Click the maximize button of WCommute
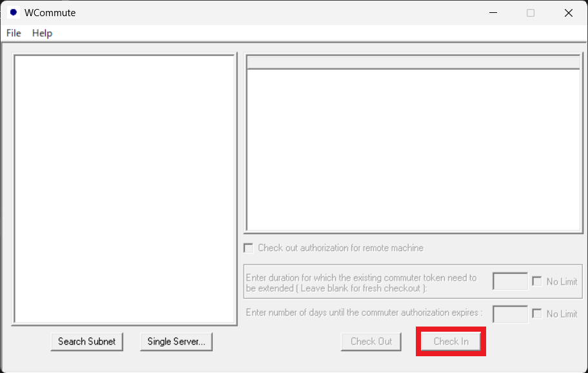Screen dimensions: 588x373 [x=531, y=13]
